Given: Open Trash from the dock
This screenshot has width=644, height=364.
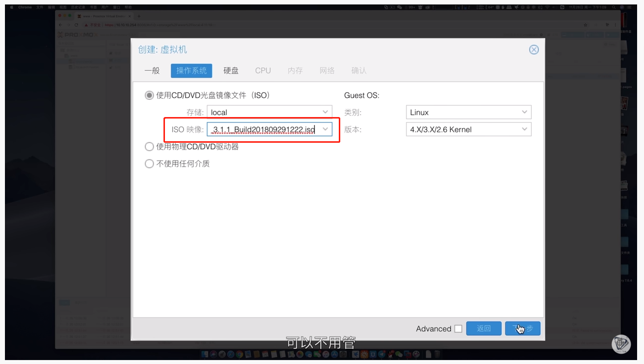Looking at the screenshot, I should click(x=437, y=354).
